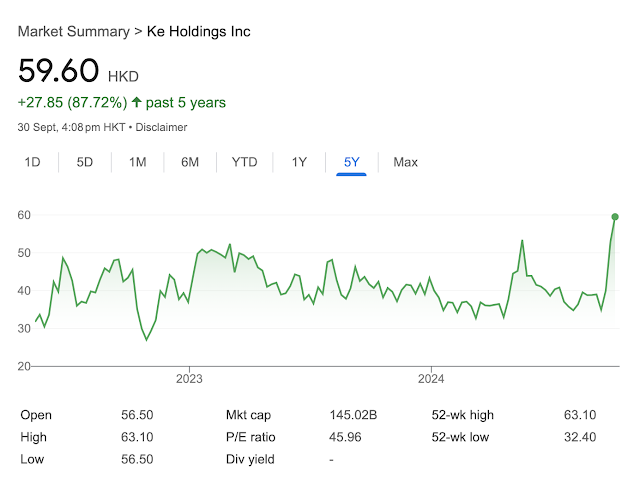Image resolution: width=640 pixels, height=477 pixels.
Task: Click the 40 y-axis label
Action: point(24,291)
